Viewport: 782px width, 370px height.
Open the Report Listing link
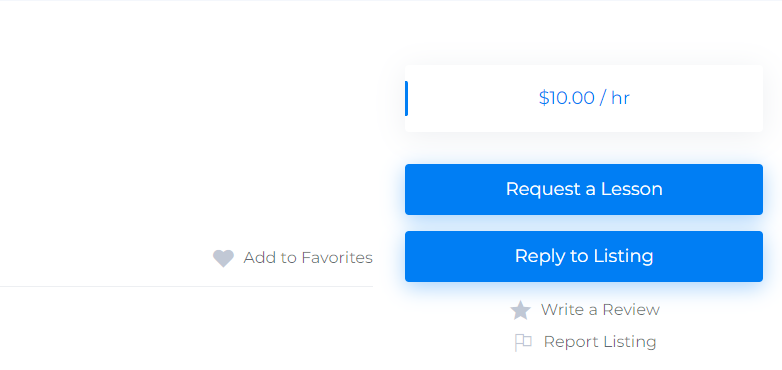599,342
